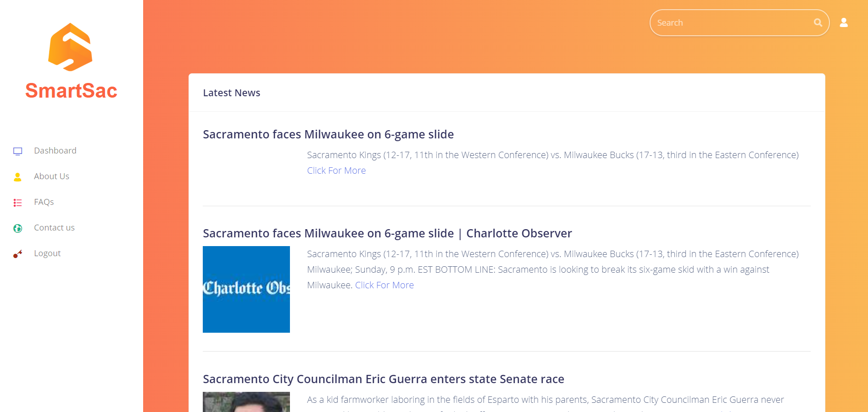Click Click For More in Charlotte Observer article
The width and height of the screenshot is (868, 412).
click(384, 285)
